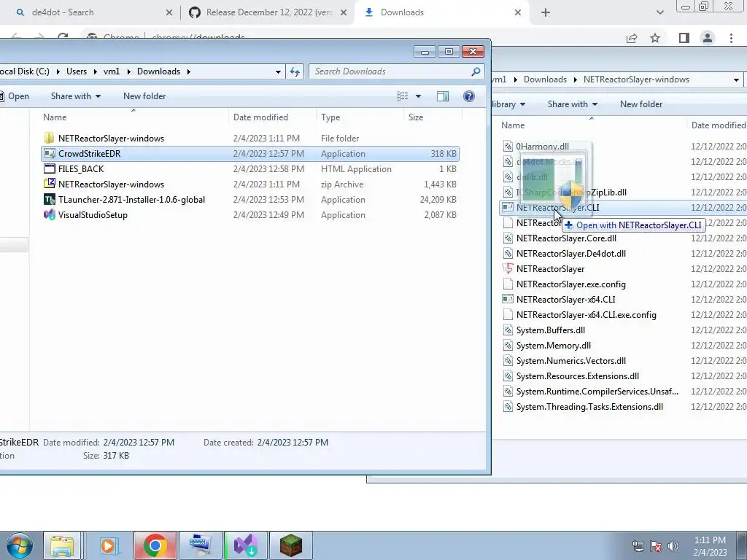Expand path arrow after Downloads breadcrumb
The height and width of the screenshot is (560, 747).
(189, 71)
